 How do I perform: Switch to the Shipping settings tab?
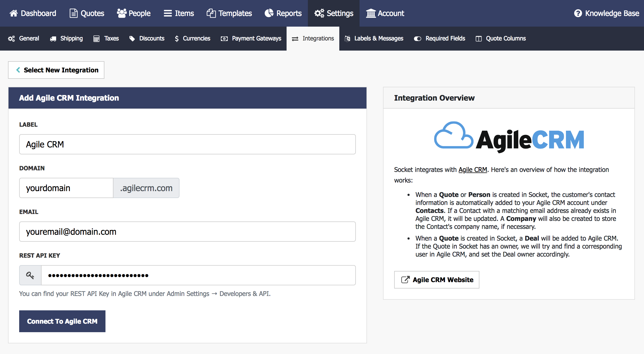tap(66, 39)
